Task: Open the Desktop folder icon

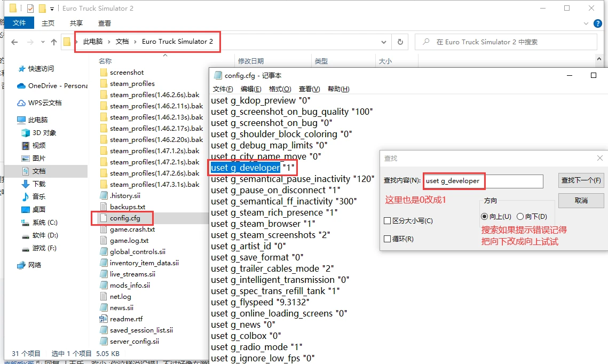Action: pyautogui.click(x=26, y=210)
